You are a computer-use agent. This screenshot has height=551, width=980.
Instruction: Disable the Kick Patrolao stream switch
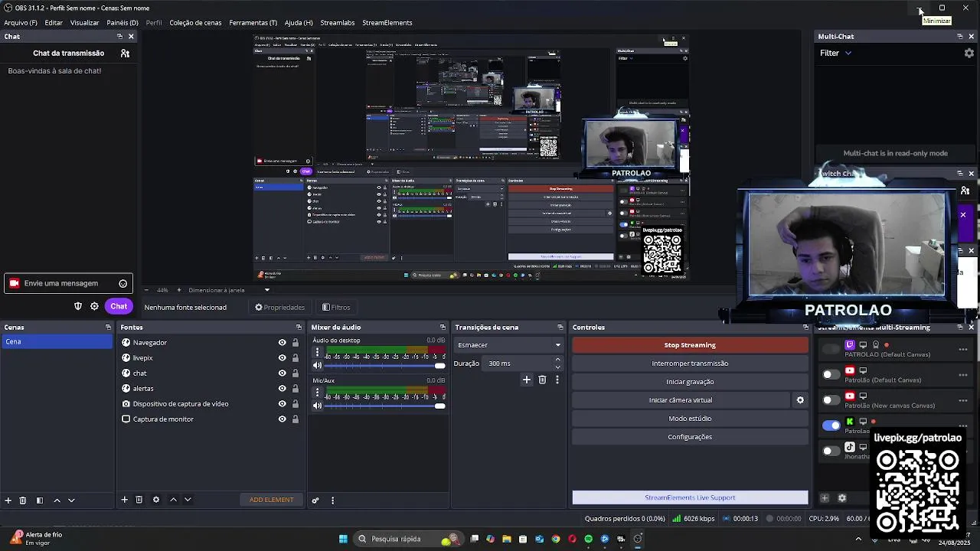click(x=831, y=425)
